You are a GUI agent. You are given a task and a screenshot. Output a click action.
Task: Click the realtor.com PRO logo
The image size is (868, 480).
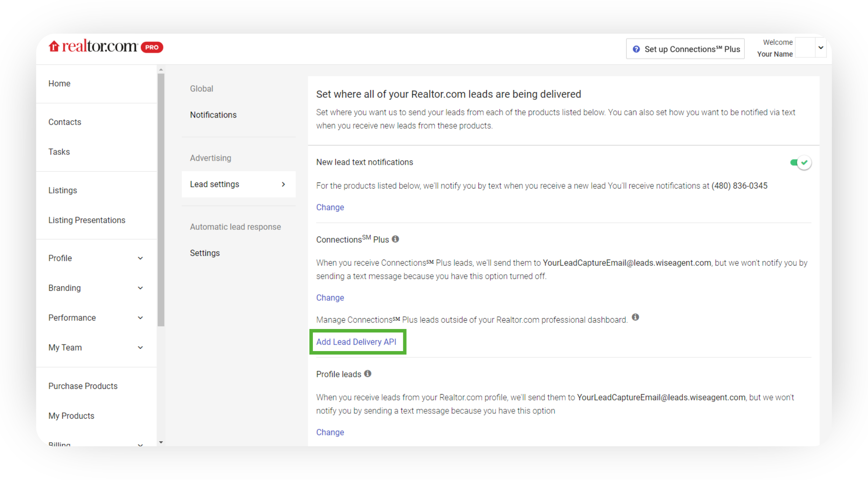pyautogui.click(x=106, y=47)
